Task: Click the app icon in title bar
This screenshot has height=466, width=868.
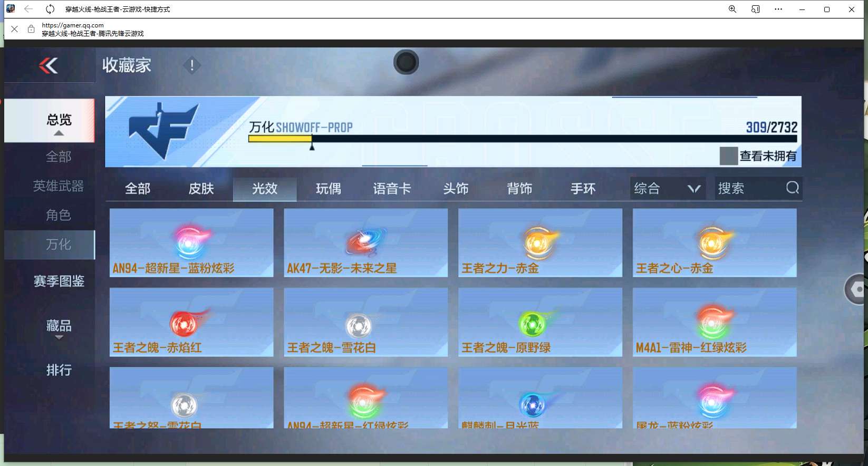Action: coord(11,9)
